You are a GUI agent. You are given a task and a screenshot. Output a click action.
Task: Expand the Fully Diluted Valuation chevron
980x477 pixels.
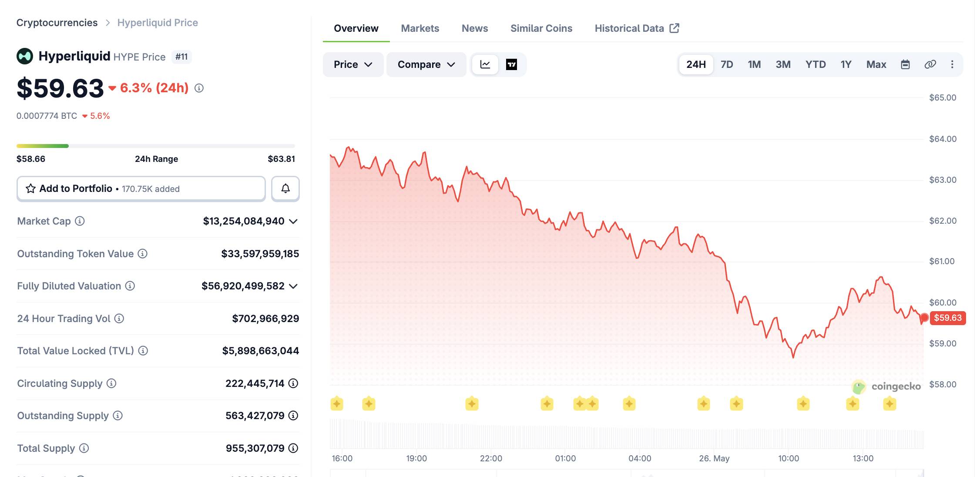(x=293, y=286)
